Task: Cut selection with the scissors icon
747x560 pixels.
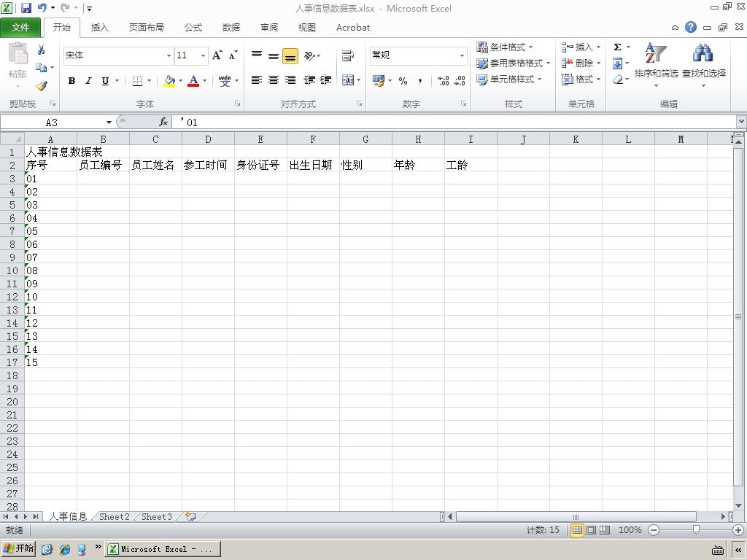Action: point(42,50)
